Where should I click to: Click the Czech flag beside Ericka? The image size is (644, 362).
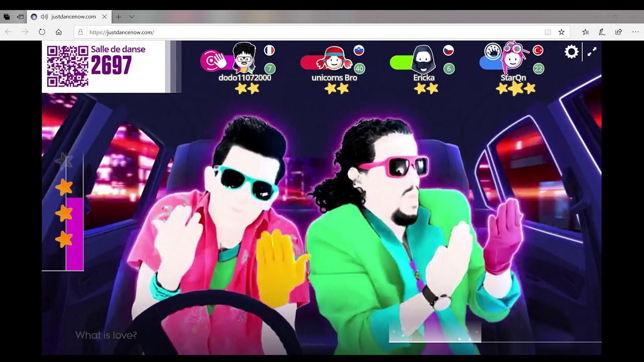448,50
